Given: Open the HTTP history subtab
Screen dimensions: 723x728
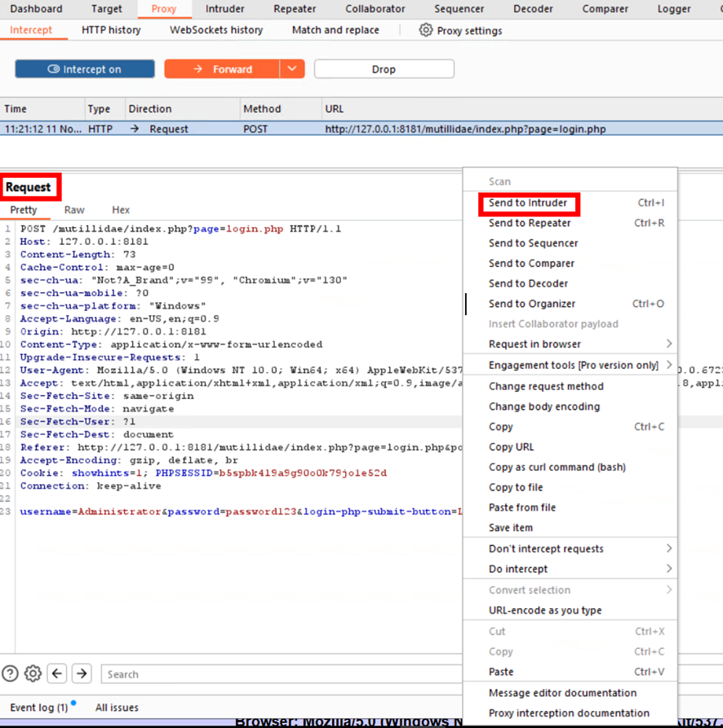Looking at the screenshot, I should pos(111,30).
